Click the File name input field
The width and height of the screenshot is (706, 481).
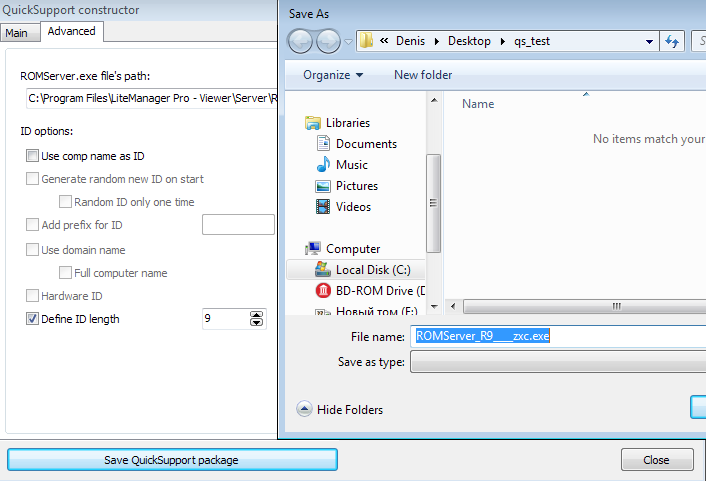pos(558,336)
